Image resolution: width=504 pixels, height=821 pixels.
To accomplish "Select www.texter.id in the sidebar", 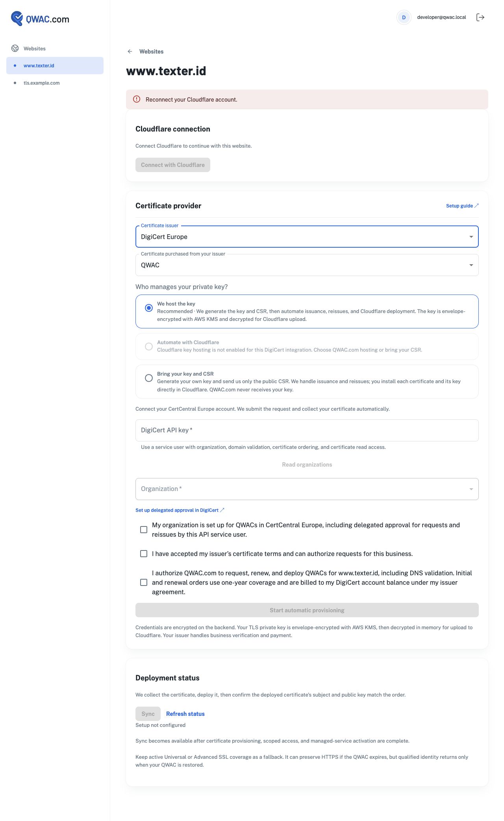I will click(x=55, y=66).
